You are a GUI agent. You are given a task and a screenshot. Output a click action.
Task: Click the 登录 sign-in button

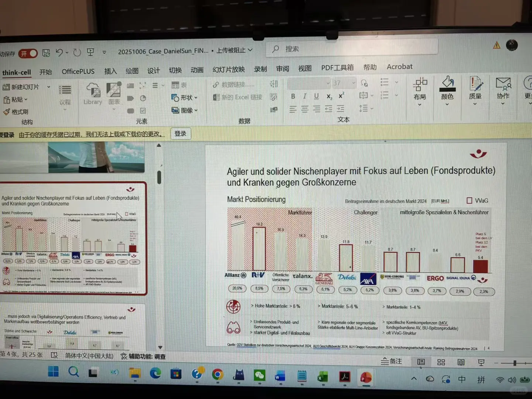(181, 133)
